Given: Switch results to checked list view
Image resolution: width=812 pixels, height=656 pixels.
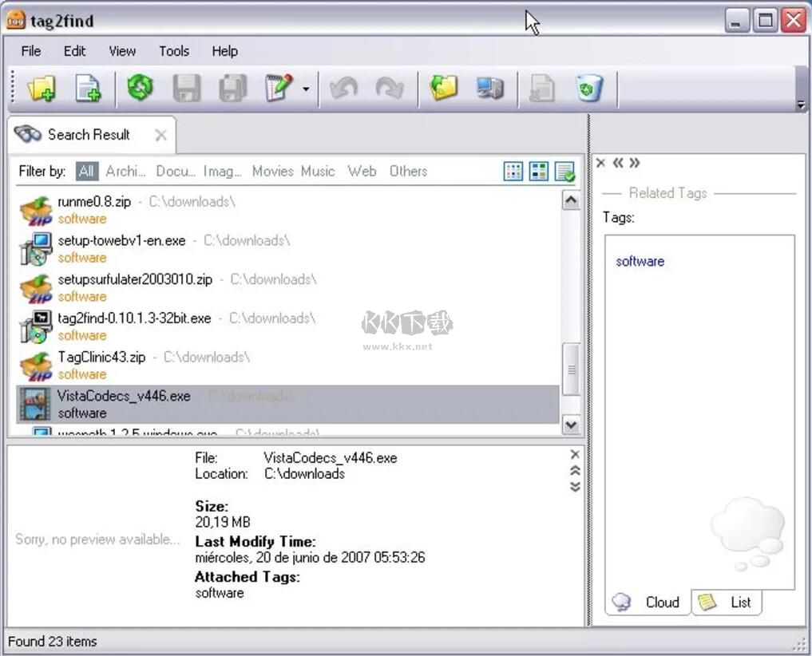Looking at the screenshot, I should [564, 172].
